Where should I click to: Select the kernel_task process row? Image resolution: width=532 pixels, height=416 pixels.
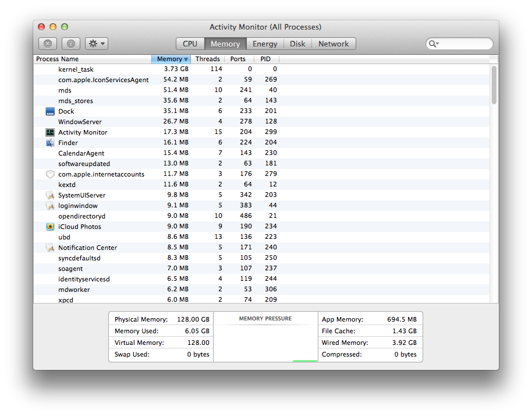(x=261, y=69)
